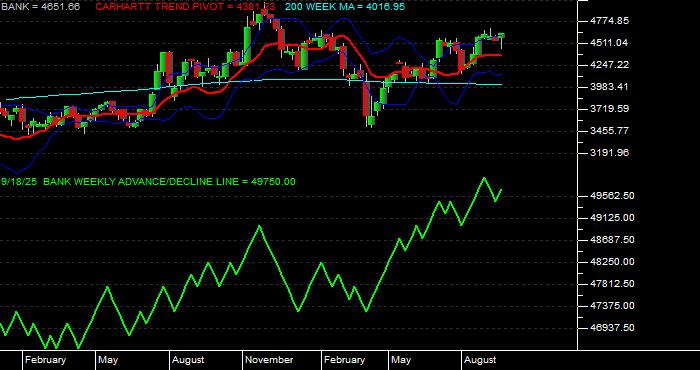
Task: Click the 47812.50 axis value
Action: click(x=612, y=284)
